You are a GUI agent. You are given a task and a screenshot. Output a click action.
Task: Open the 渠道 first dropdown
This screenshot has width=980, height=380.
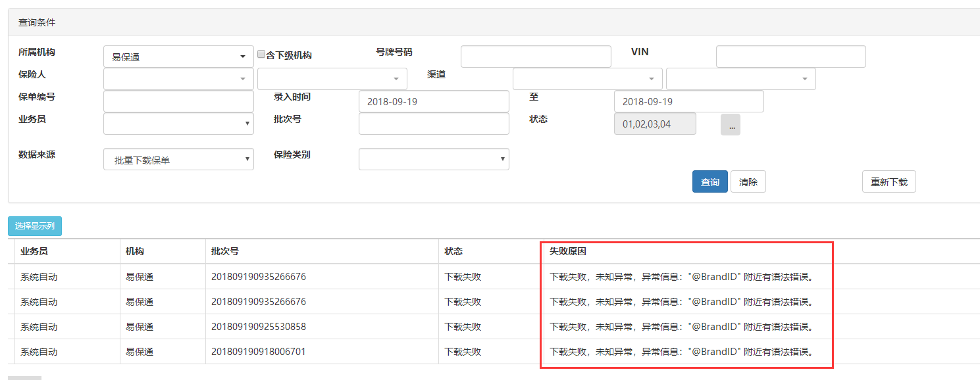click(x=587, y=79)
